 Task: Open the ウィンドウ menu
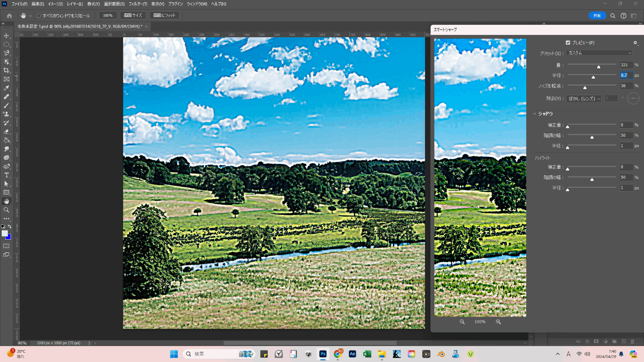(197, 4)
